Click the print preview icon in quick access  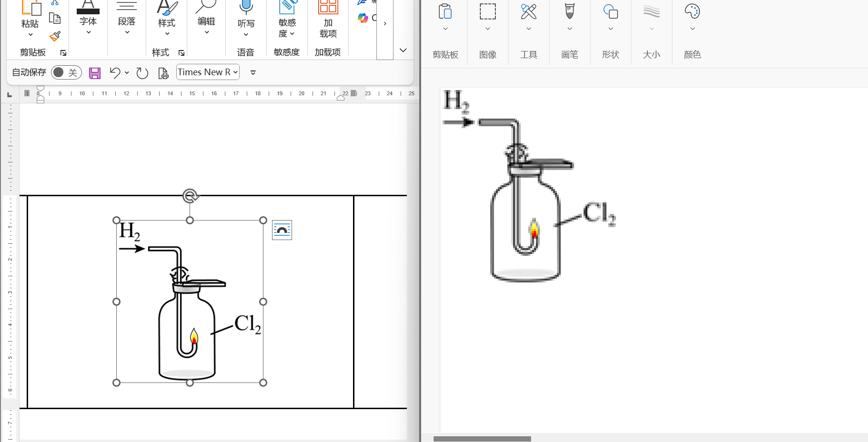coord(163,73)
